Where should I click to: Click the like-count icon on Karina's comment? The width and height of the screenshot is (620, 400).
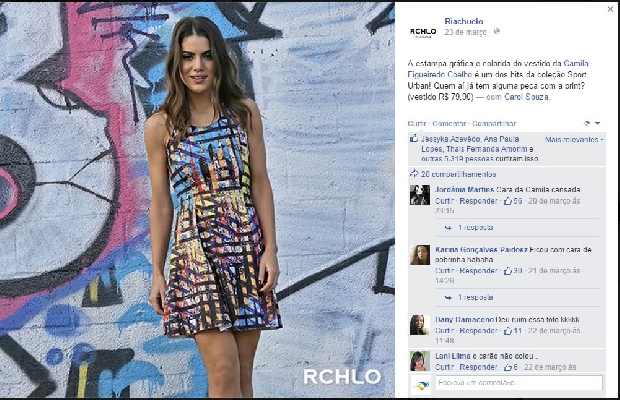coord(508,271)
